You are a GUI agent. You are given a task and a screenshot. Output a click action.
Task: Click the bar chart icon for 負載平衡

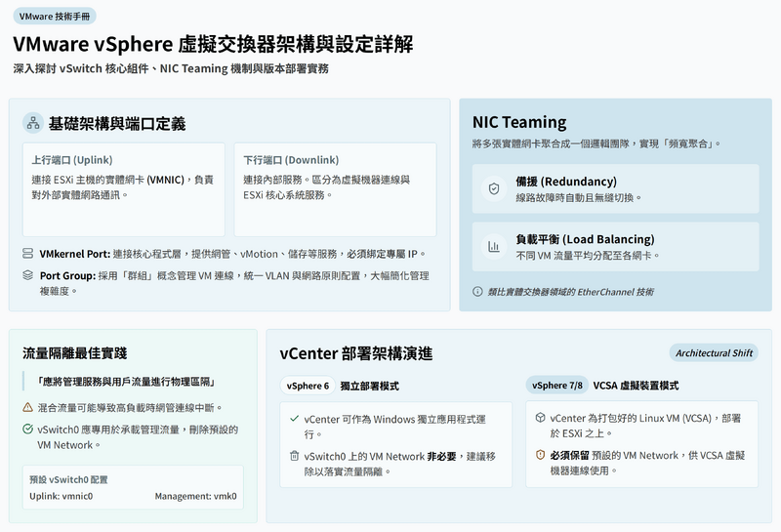494,246
